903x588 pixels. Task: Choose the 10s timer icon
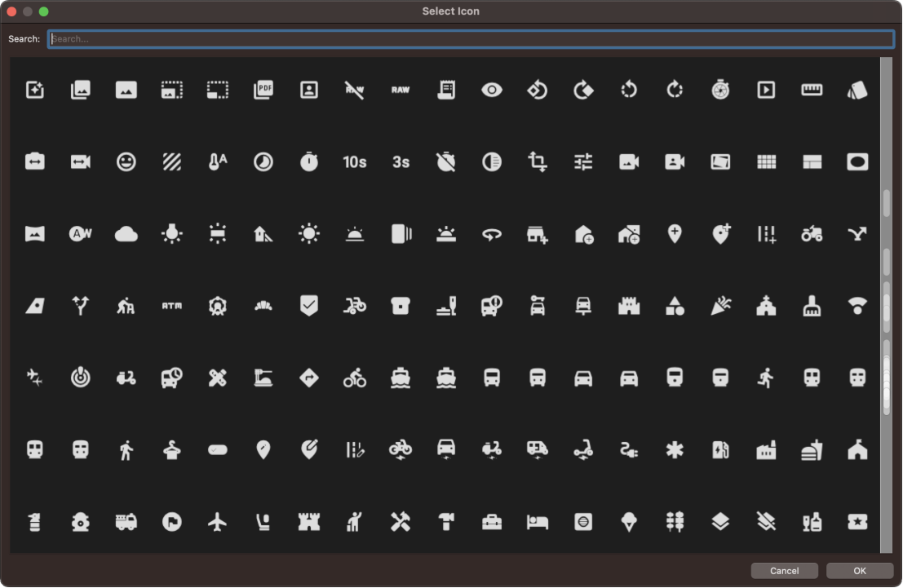tap(355, 162)
